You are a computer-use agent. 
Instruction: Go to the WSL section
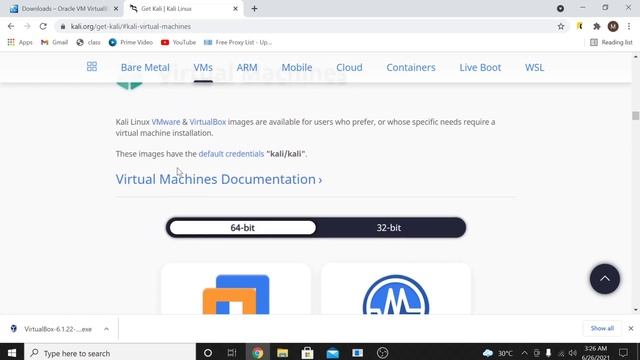pyautogui.click(x=534, y=67)
